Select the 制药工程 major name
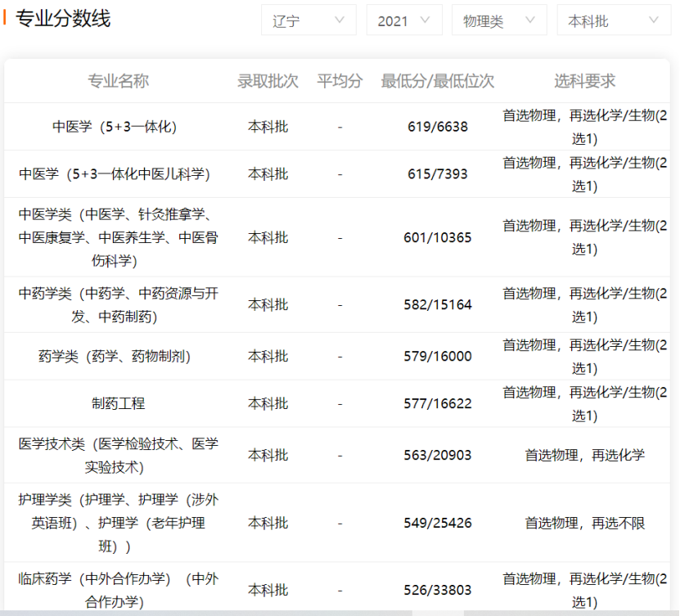 click(x=118, y=403)
